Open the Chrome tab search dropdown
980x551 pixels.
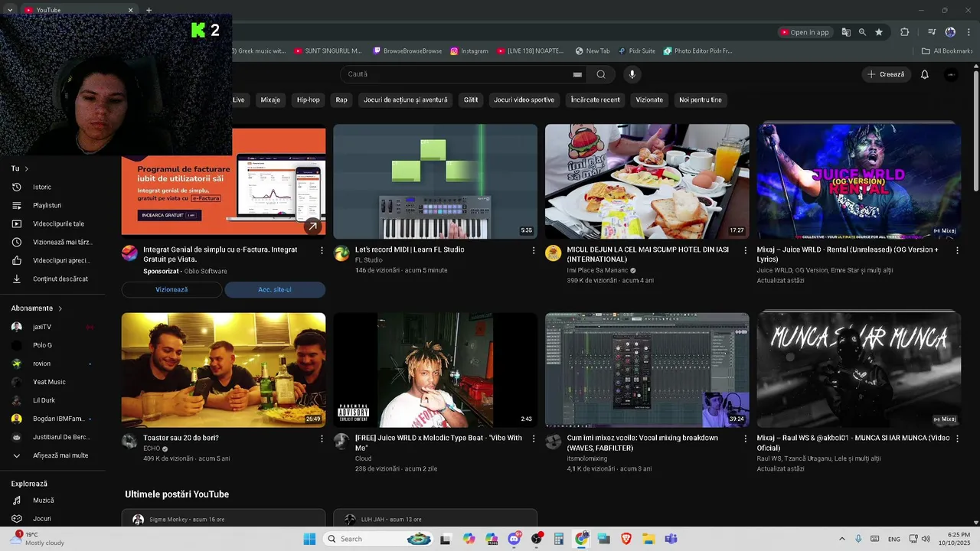(x=10, y=10)
